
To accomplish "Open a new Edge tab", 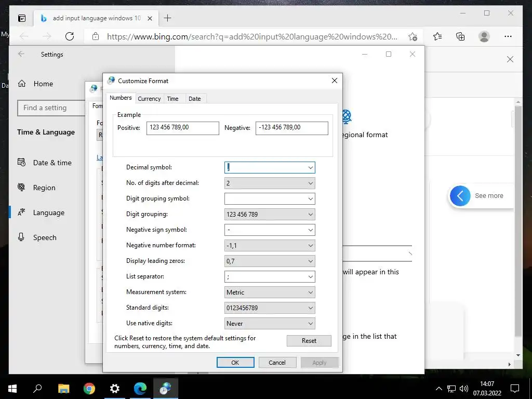I will tap(168, 18).
